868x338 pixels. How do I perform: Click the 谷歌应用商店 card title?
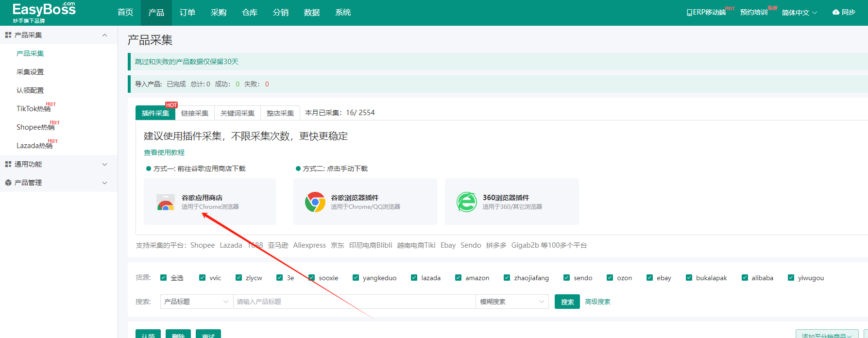pyautogui.click(x=202, y=198)
